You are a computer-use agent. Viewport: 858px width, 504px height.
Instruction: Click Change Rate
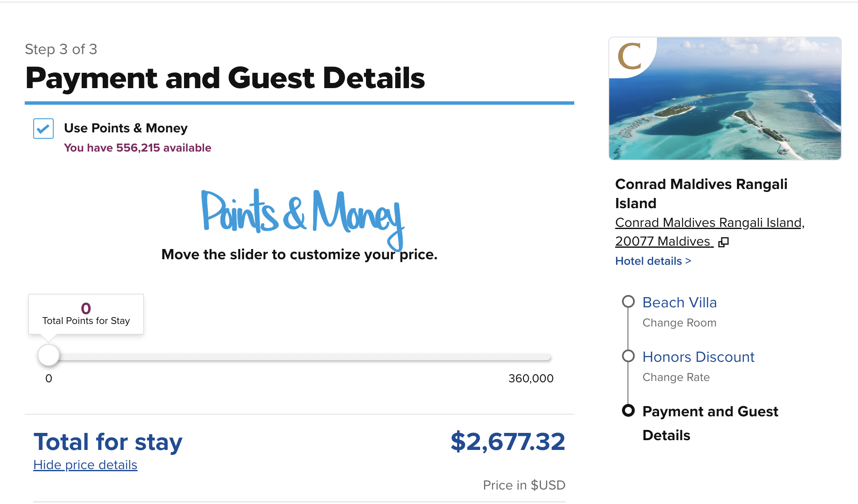pos(676,377)
